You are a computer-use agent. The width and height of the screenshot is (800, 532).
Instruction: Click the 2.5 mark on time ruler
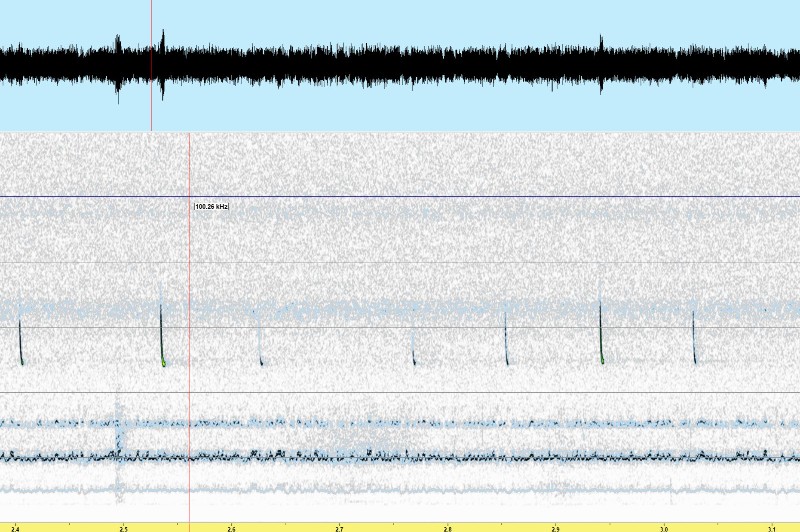pyautogui.click(x=123, y=527)
